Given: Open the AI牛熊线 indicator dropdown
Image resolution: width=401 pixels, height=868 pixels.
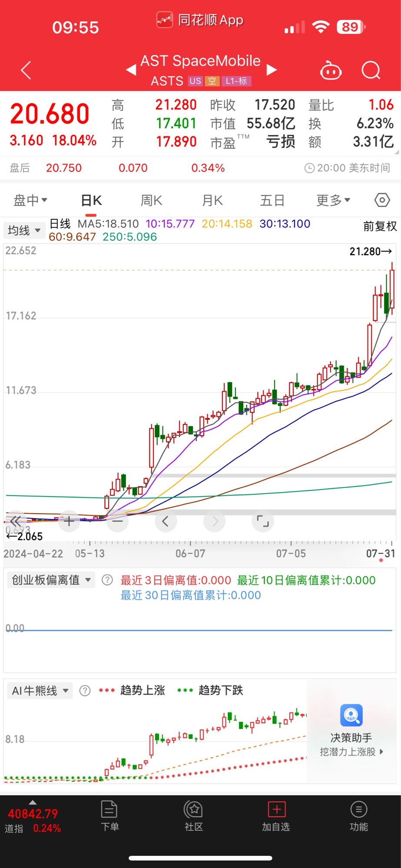Looking at the screenshot, I should [x=40, y=690].
